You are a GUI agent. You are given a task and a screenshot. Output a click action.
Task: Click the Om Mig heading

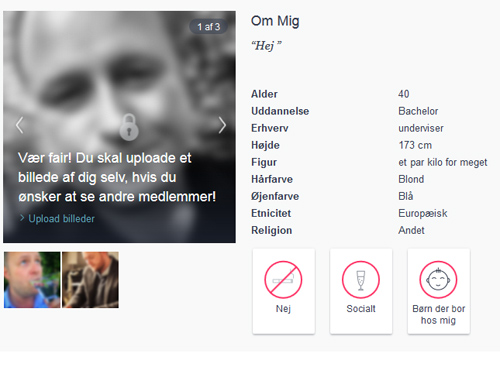275,21
